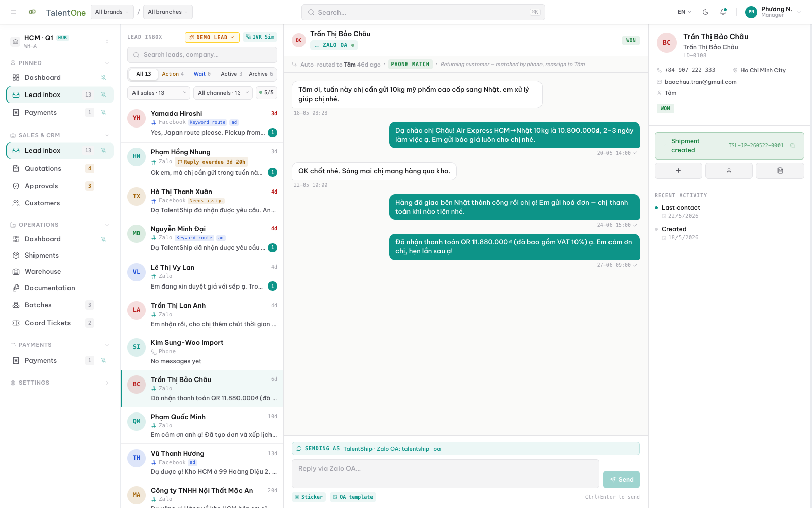Open Phạm Quốc Minh's conversation
The height and width of the screenshot is (508, 812).
[202, 426]
